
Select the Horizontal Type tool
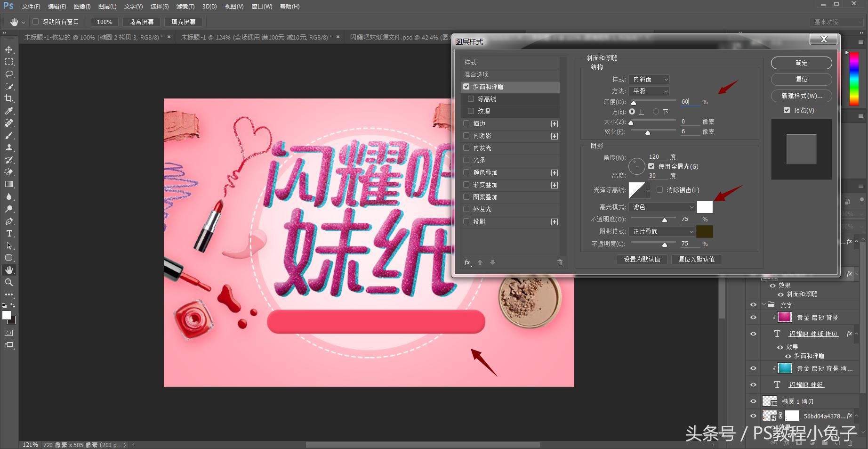pos(8,233)
